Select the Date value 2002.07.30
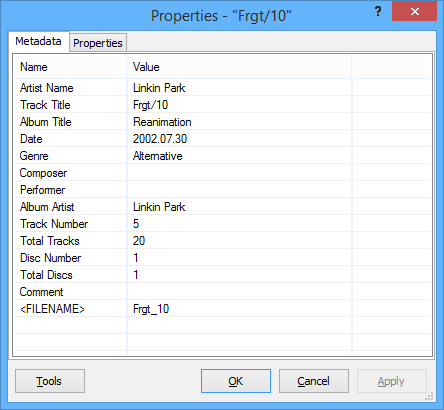Screen dimensions: 444x410 point(160,139)
